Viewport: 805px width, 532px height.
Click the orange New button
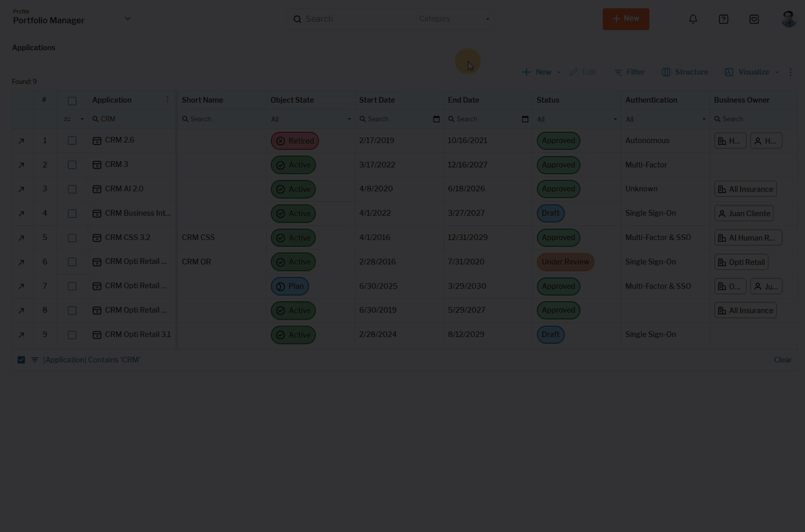point(626,19)
